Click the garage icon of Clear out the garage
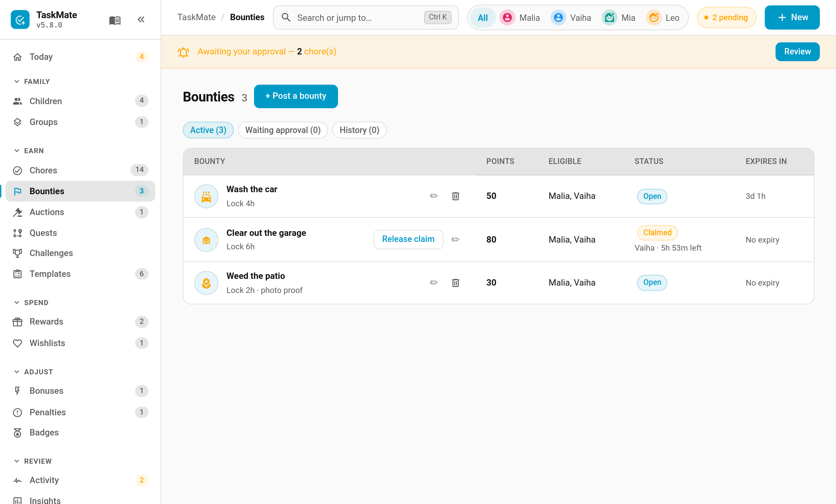The width and height of the screenshot is (836, 504). (x=206, y=240)
